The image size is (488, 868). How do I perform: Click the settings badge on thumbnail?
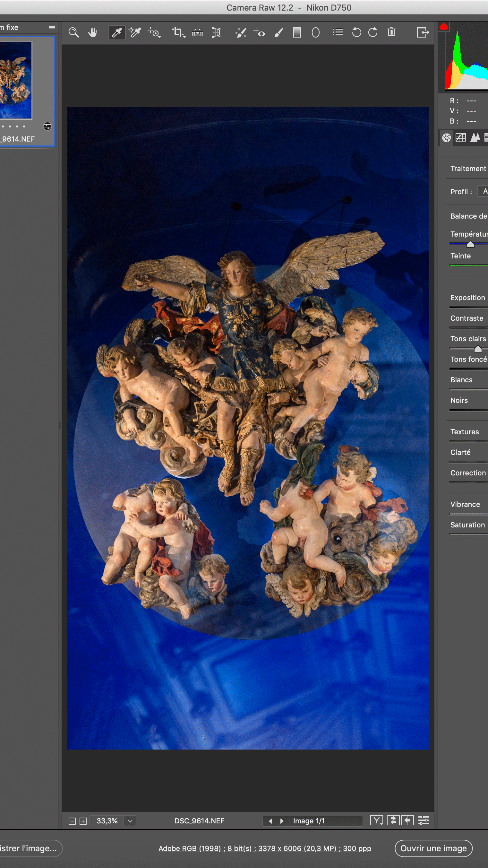(47, 126)
